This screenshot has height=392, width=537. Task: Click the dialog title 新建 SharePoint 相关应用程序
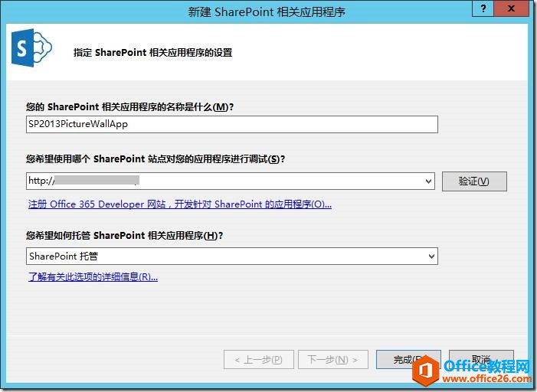pyautogui.click(x=267, y=12)
